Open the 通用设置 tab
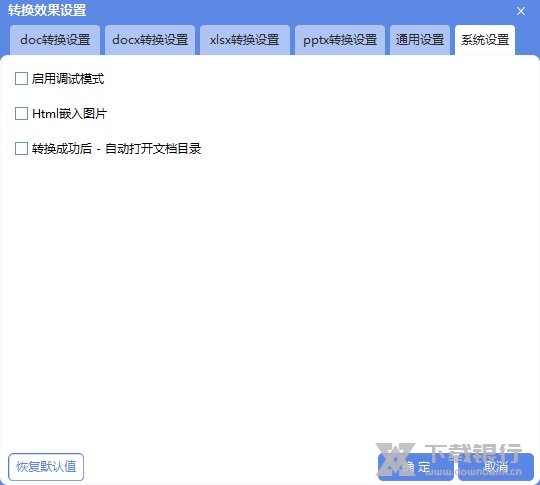This screenshot has width=540, height=485. coord(420,40)
